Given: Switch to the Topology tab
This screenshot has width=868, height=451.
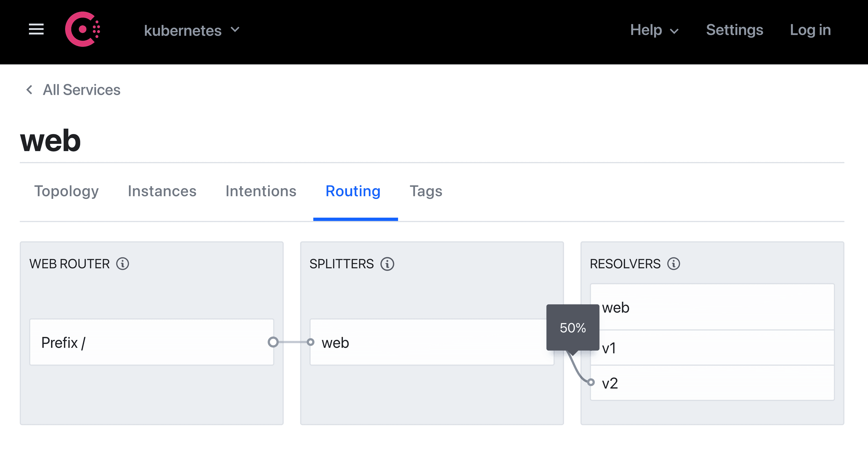Looking at the screenshot, I should tap(66, 191).
